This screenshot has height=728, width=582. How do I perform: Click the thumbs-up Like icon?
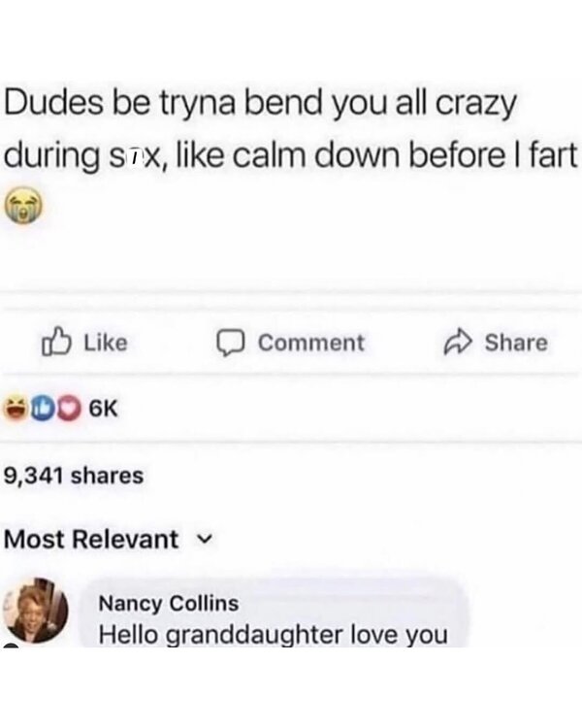57,342
